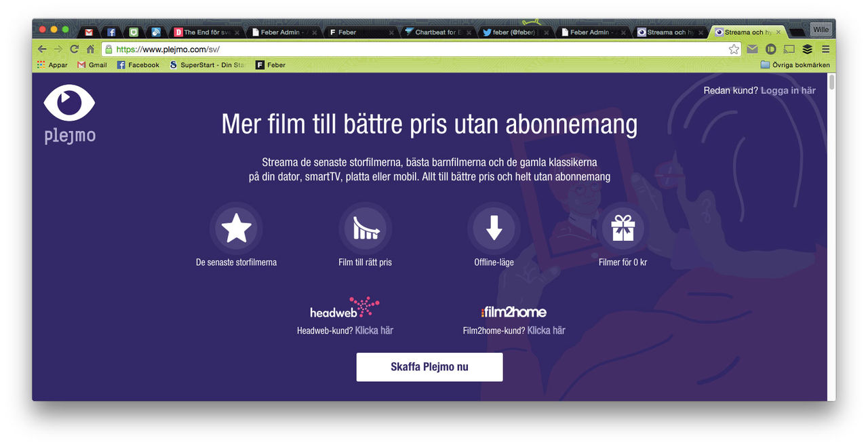Image resolution: width=868 pixels, height=447 pixels.
Task: Click the 'Redan kund?' text
Action: [731, 90]
